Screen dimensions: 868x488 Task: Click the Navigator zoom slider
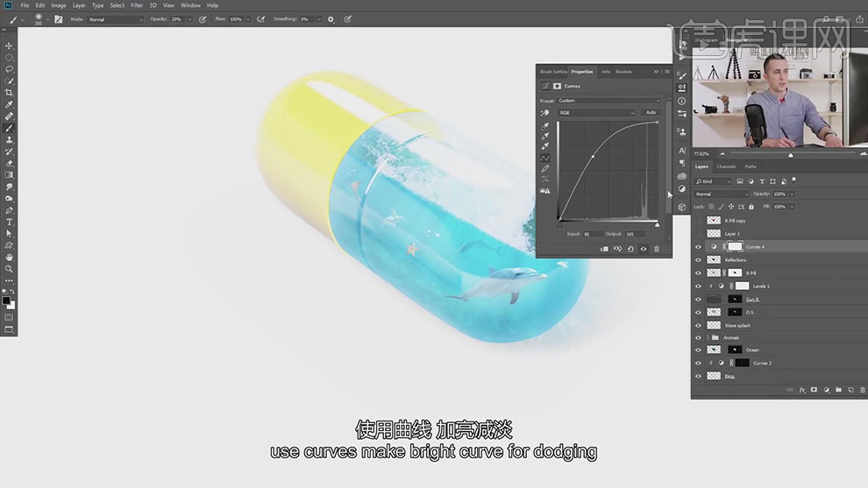791,154
